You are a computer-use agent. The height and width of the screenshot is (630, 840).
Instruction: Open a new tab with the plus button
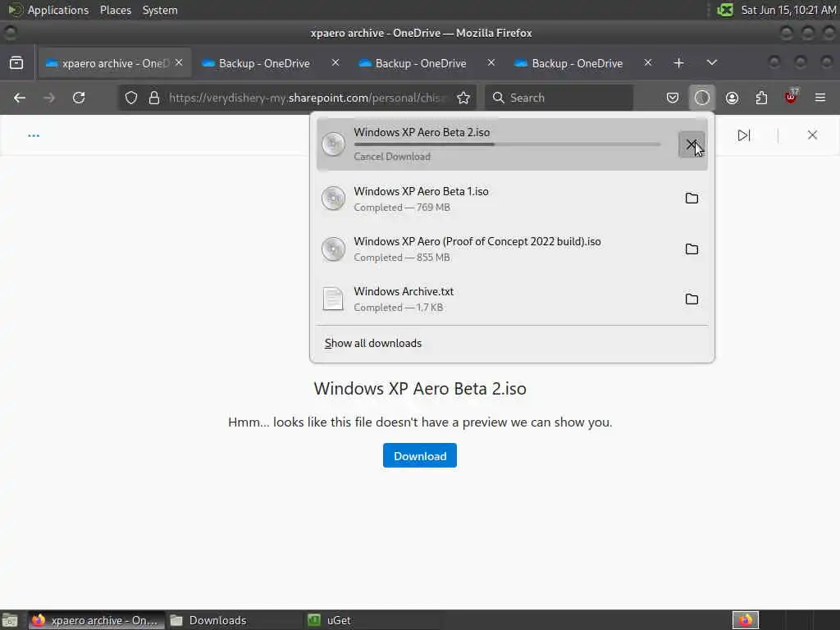tap(678, 62)
